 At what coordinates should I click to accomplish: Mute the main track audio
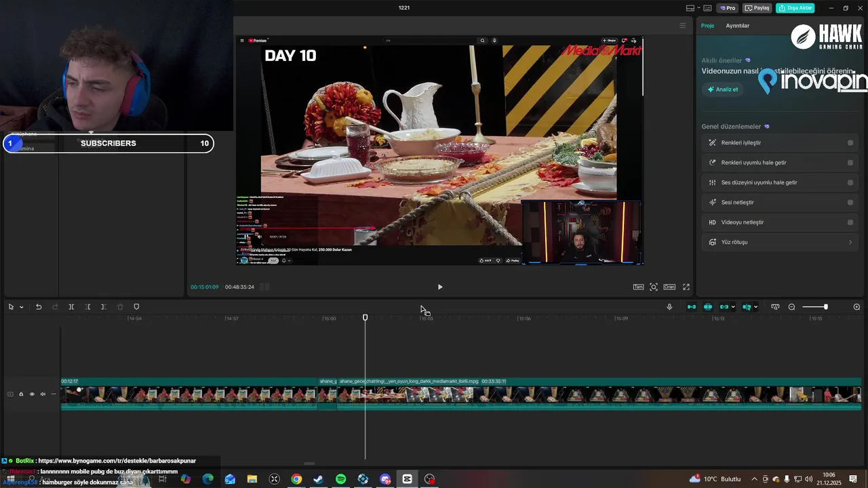coord(43,394)
